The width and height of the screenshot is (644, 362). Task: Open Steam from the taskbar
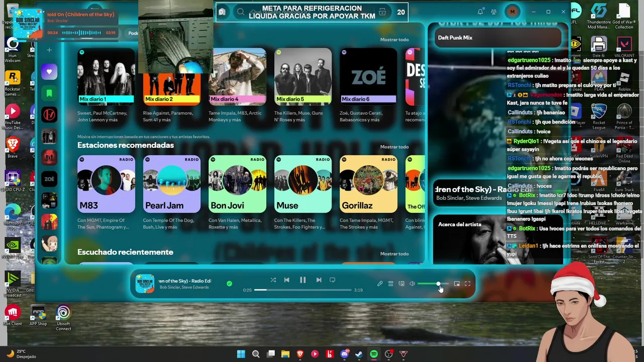pyautogui.click(x=359, y=354)
